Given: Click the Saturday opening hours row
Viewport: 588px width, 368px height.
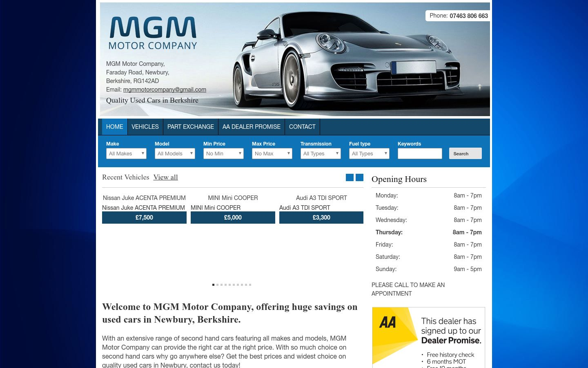Looking at the screenshot, I should [x=429, y=257].
